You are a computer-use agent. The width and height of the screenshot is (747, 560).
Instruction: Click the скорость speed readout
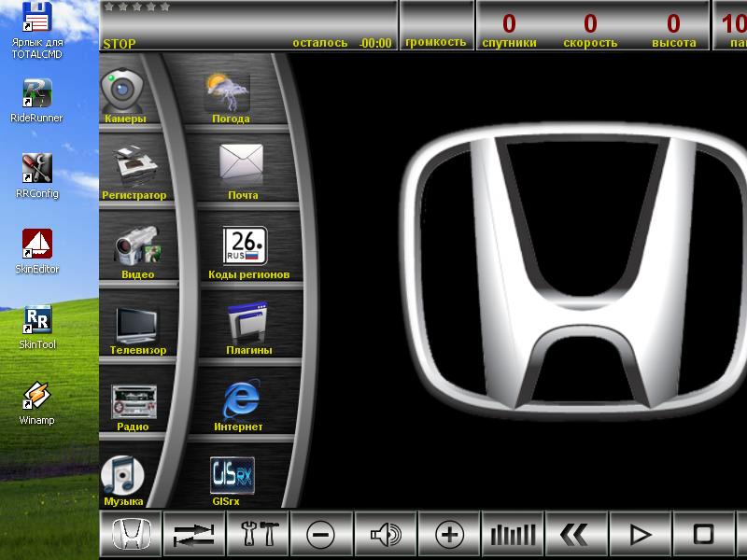click(590, 31)
